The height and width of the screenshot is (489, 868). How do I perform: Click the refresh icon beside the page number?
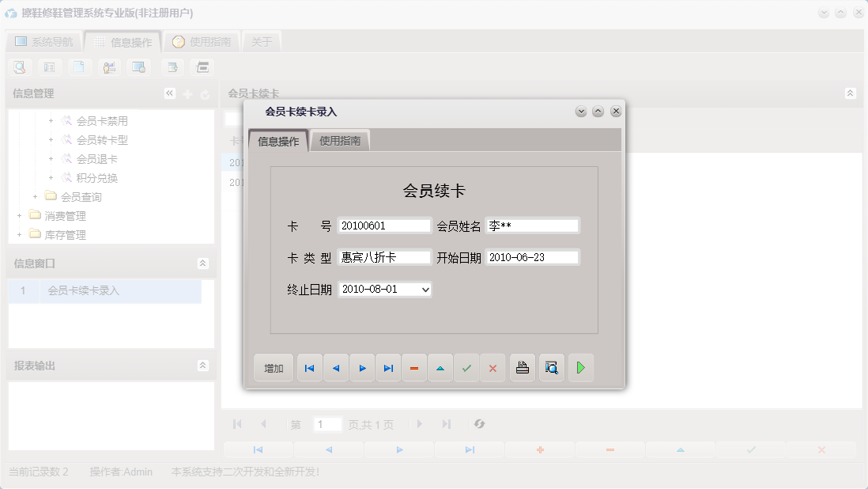pos(480,424)
